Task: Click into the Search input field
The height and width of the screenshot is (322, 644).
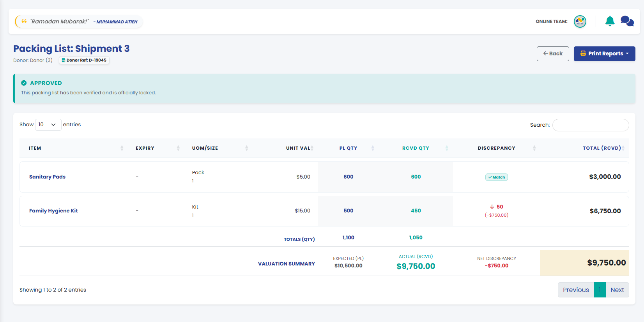Action: coord(591,125)
